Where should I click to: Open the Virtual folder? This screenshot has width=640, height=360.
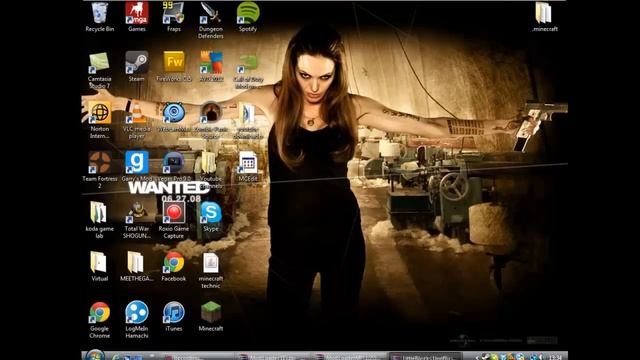click(x=98, y=262)
